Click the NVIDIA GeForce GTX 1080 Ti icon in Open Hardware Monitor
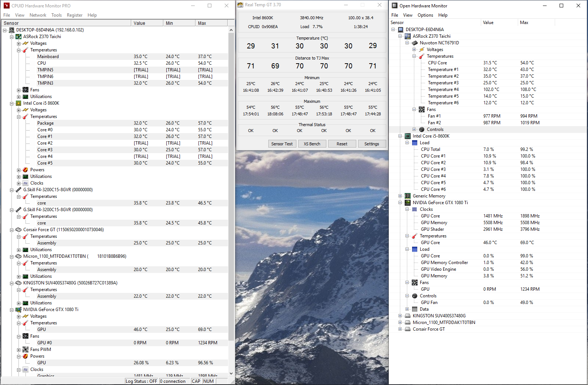The image size is (588, 385). tap(408, 203)
